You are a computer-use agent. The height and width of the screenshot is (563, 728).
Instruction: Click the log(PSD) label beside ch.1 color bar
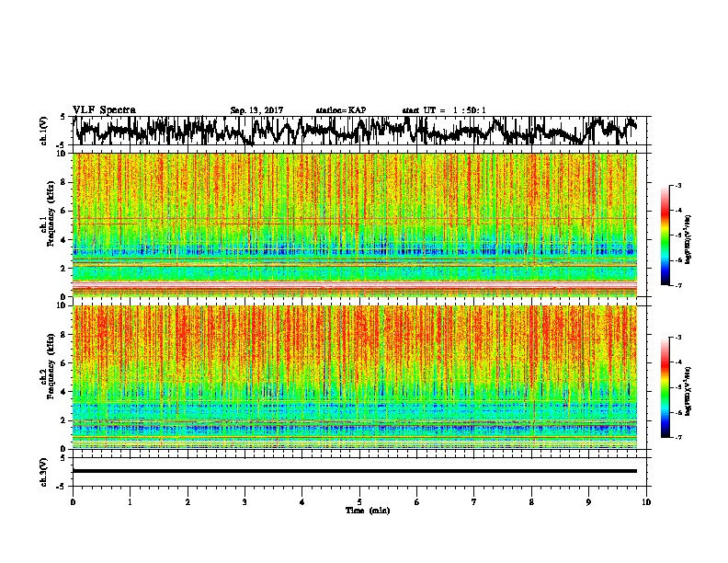tap(688, 240)
